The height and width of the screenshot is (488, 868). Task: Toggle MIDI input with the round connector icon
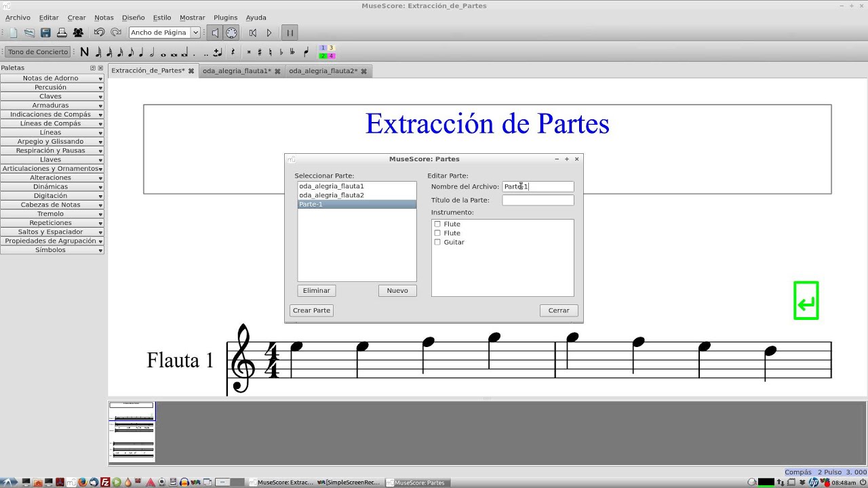[x=231, y=33]
